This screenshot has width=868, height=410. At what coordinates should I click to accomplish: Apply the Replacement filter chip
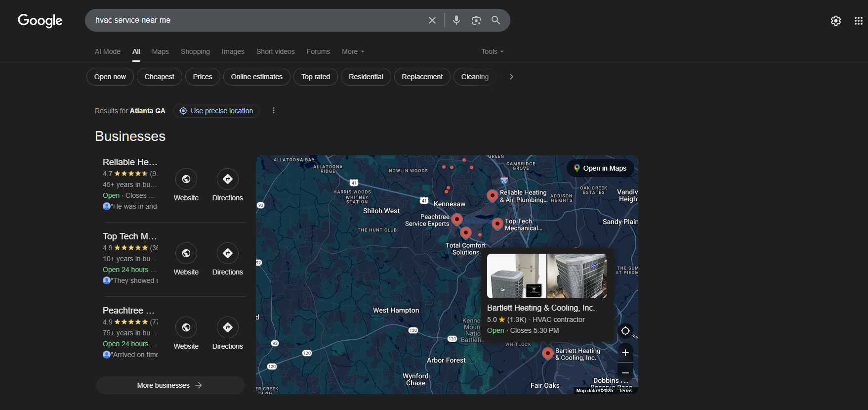(x=422, y=77)
